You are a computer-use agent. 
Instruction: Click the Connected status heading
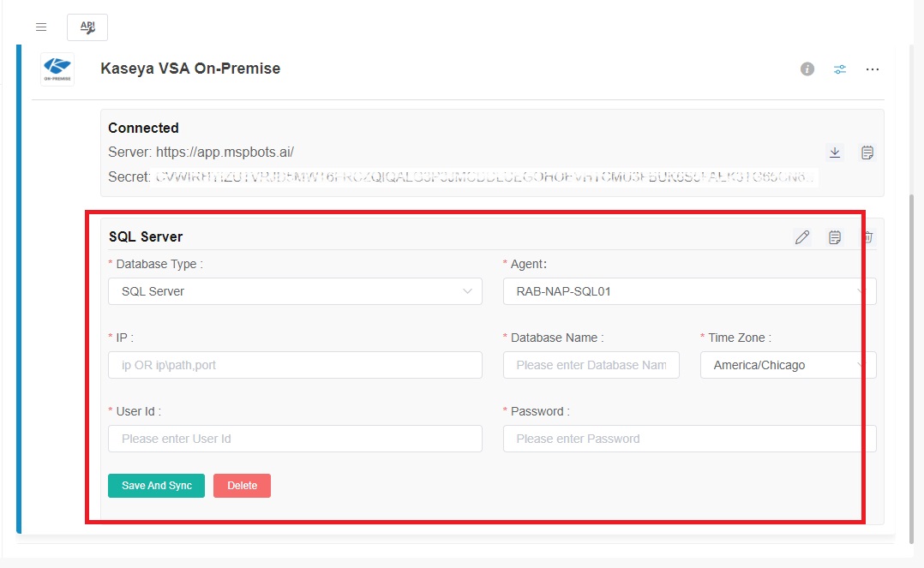(x=143, y=128)
